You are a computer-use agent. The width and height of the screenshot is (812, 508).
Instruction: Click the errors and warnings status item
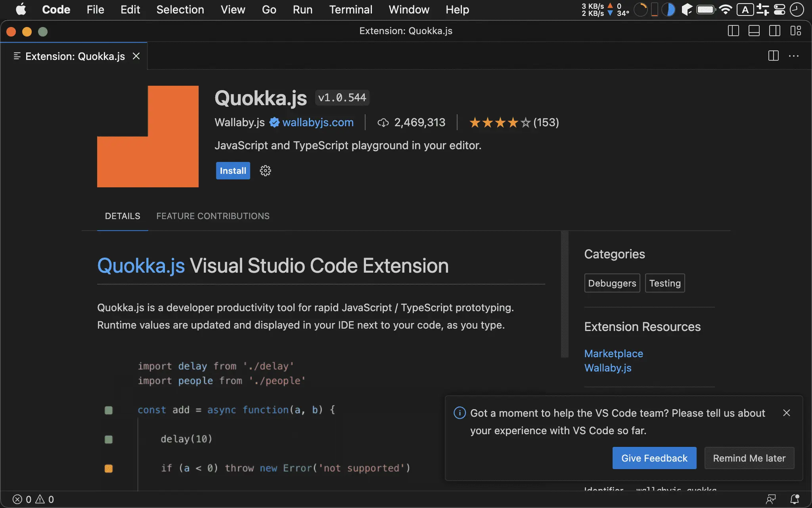click(x=33, y=499)
